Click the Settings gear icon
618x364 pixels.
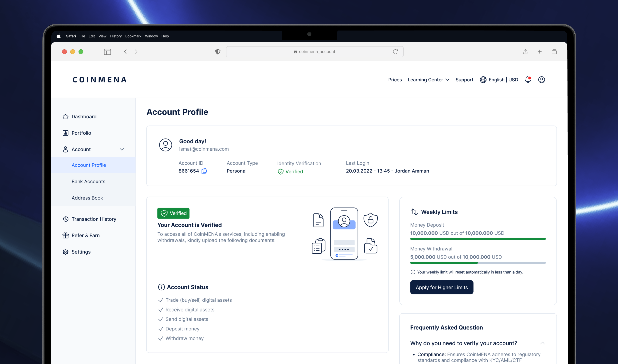point(65,252)
